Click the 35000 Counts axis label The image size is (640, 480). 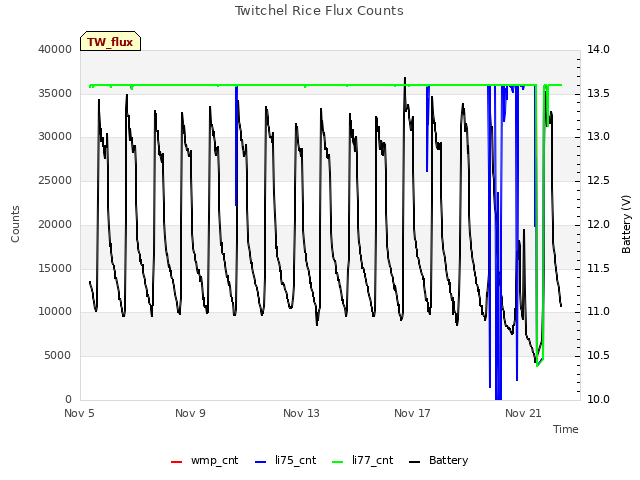click(55, 93)
